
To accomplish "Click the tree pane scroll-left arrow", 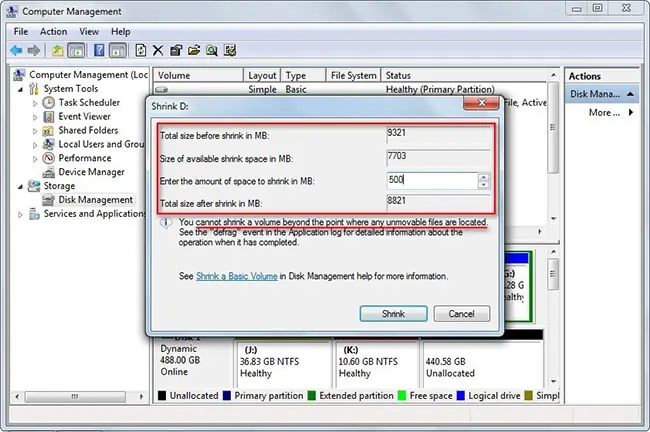I will 17,397.
